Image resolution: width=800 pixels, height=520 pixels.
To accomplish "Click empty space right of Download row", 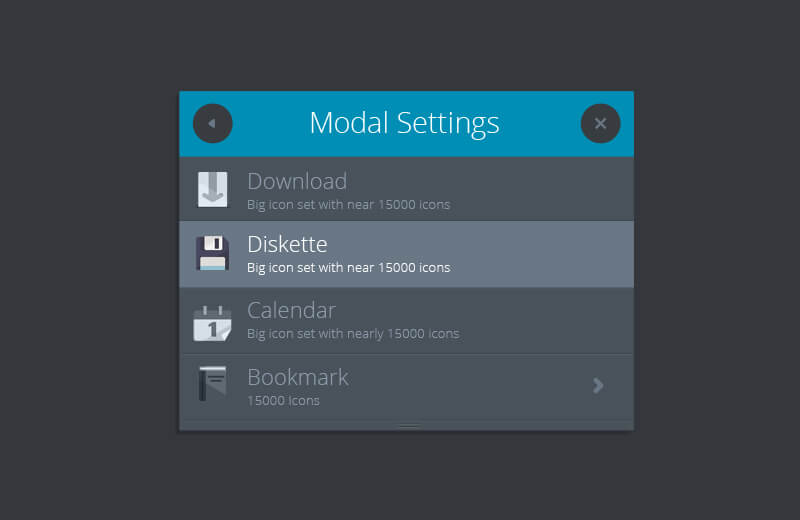I will 550,189.
